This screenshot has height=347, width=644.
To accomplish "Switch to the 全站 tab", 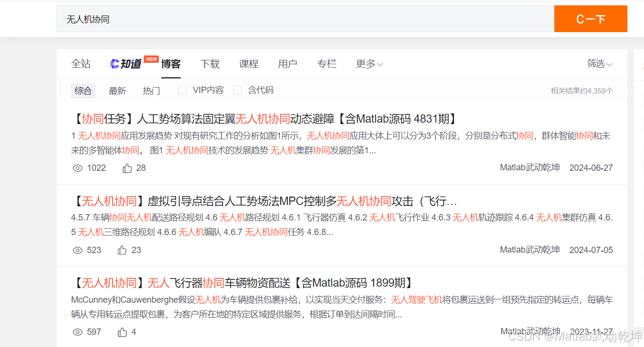I will coord(81,64).
